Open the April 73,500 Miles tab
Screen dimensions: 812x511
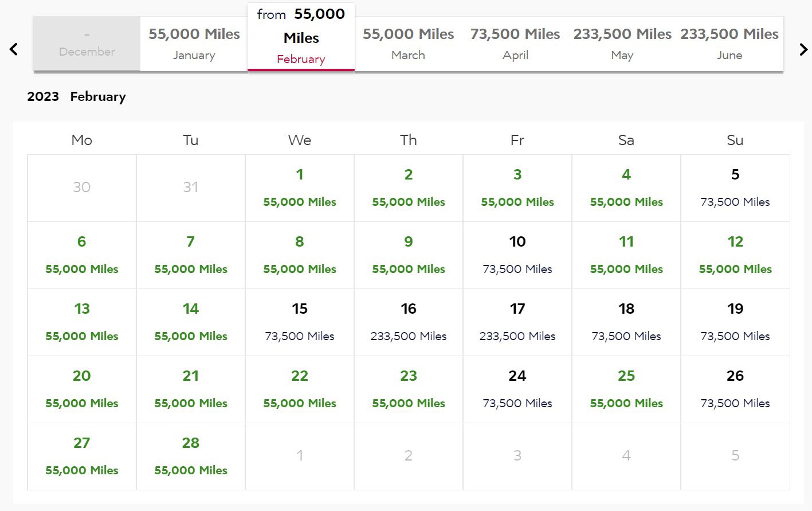[515, 44]
